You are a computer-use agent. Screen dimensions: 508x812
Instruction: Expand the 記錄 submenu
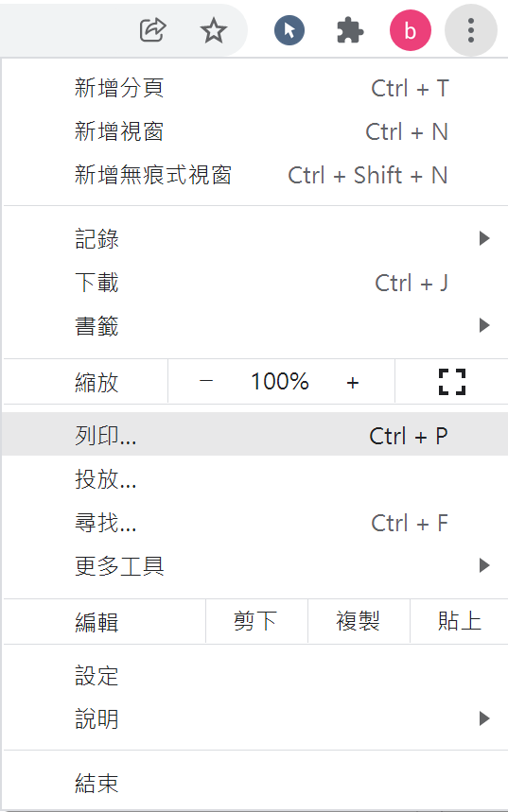[x=255, y=238]
